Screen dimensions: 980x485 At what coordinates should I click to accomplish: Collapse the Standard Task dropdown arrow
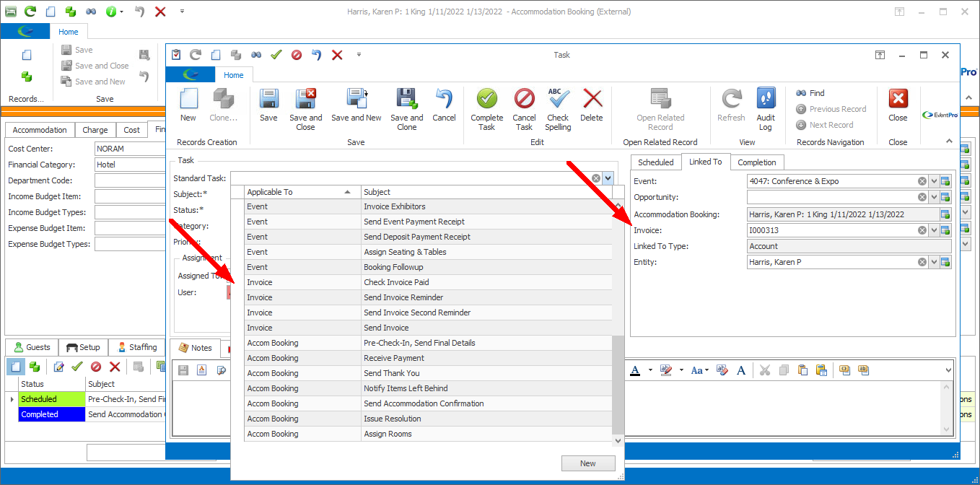click(608, 178)
